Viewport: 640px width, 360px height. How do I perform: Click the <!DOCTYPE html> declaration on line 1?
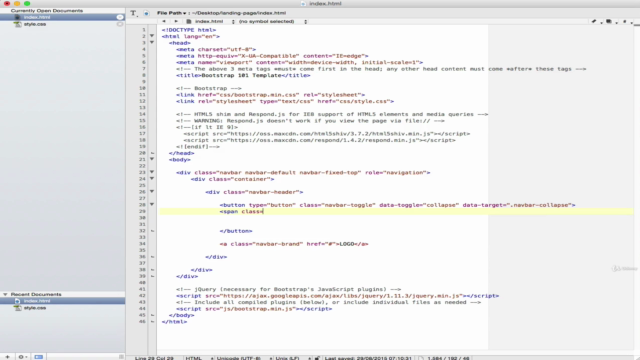(x=189, y=30)
